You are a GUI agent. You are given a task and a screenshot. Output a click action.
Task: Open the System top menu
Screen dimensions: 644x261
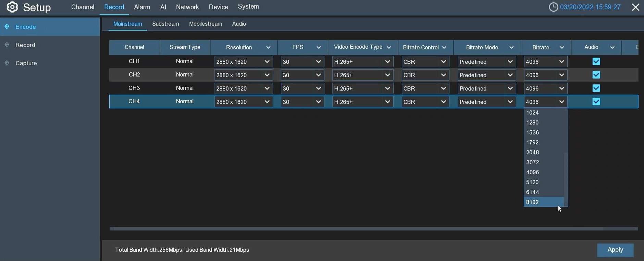pos(248,7)
